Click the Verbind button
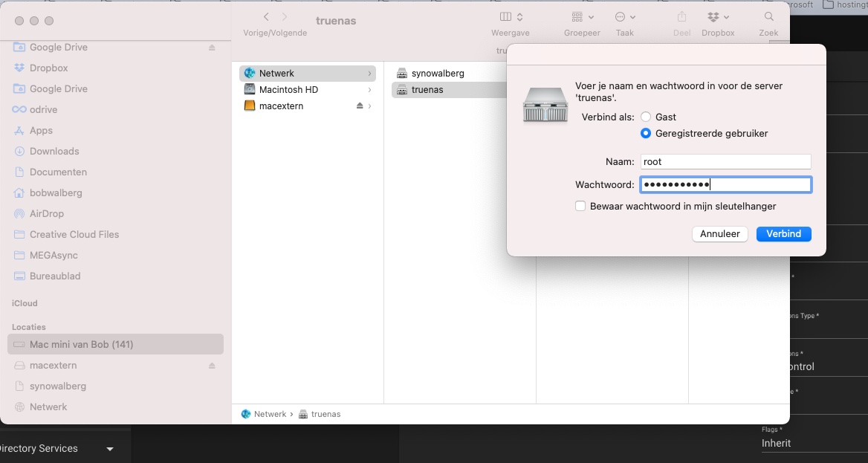 [783, 233]
